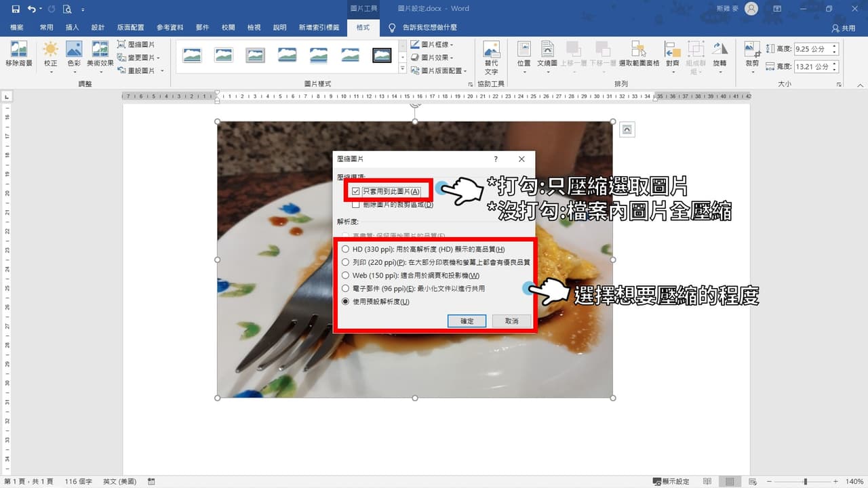This screenshot has width=868, height=488.
Task: Select the HD (330 ppi) resolution option
Action: 346,249
